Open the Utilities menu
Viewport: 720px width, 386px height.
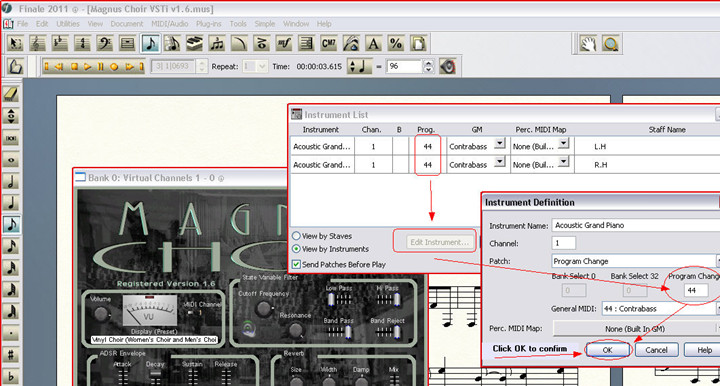pos(68,24)
